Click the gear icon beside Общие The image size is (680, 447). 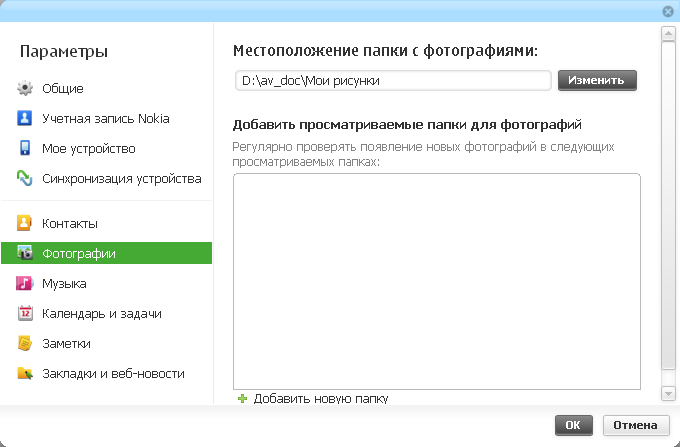pyautogui.click(x=25, y=89)
